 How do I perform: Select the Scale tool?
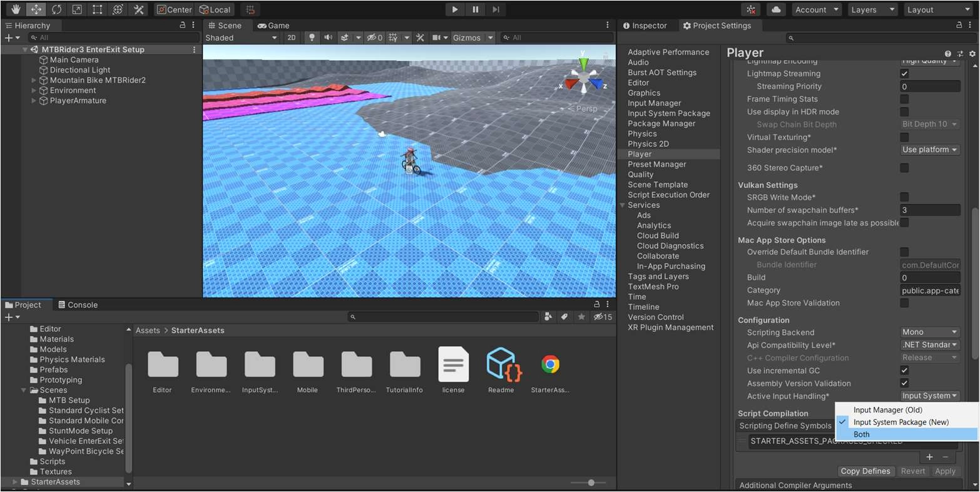[x=76, y=9]
